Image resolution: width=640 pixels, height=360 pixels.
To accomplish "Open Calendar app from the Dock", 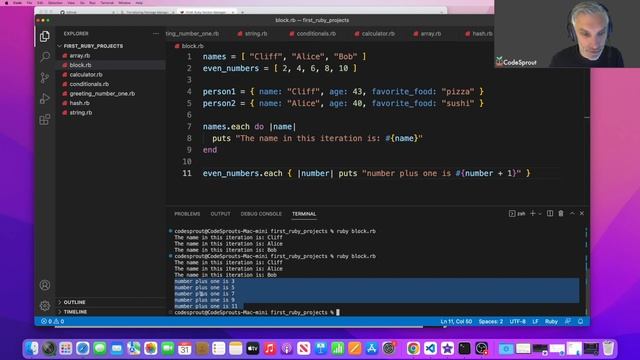I will point(184,348).
